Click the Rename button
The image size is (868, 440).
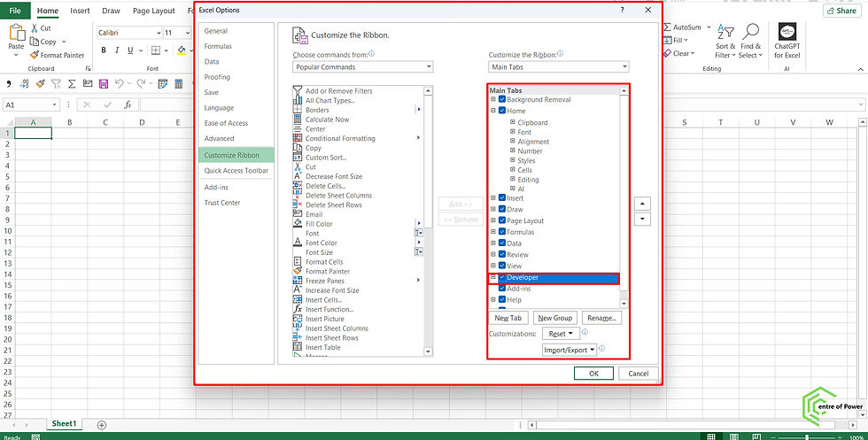pos(601,318)
